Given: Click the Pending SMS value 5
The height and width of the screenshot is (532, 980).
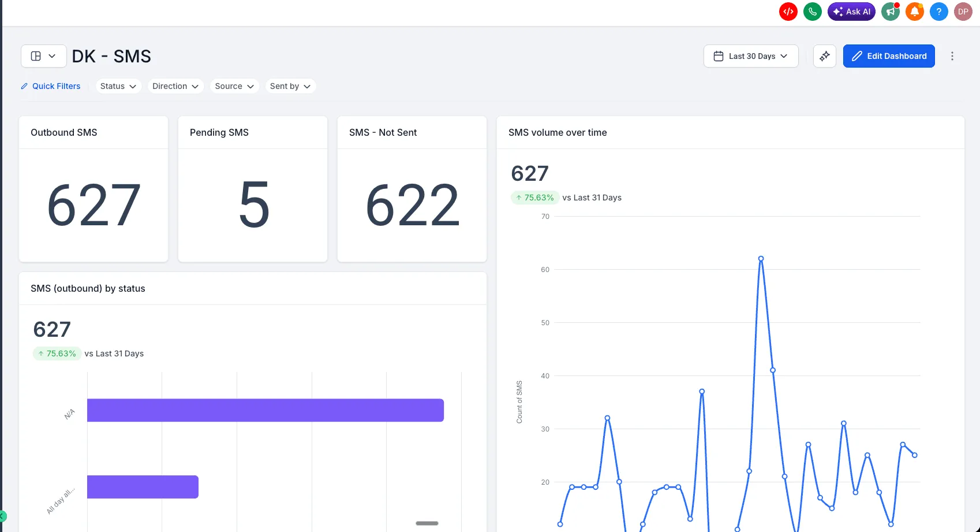Looking at the screenshot, I should click(253, 205).
